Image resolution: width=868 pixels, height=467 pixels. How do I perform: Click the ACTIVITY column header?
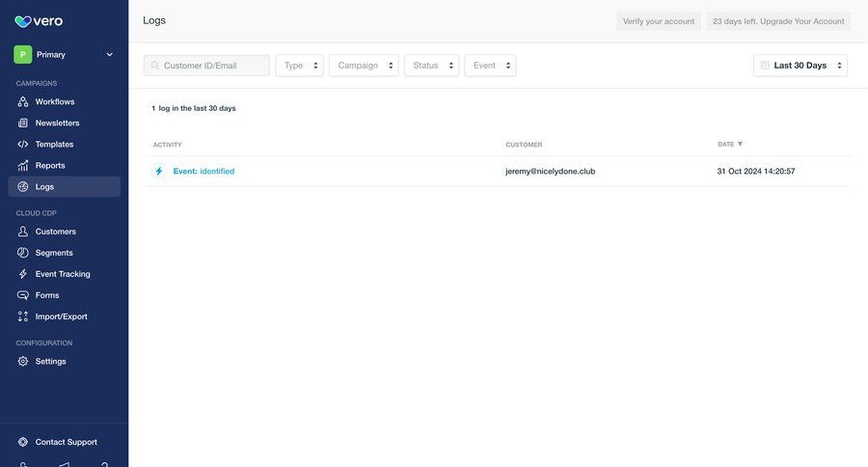point(167,145)
